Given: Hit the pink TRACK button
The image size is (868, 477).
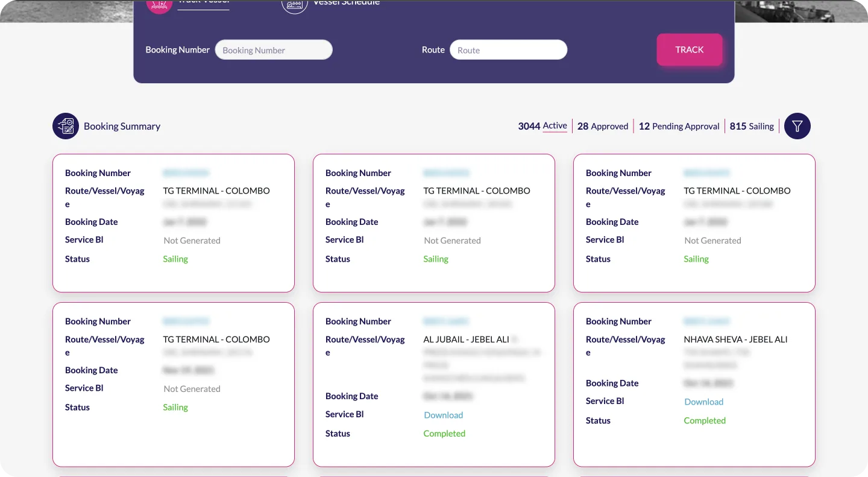Looking at the screenshot, I should 690,49.
